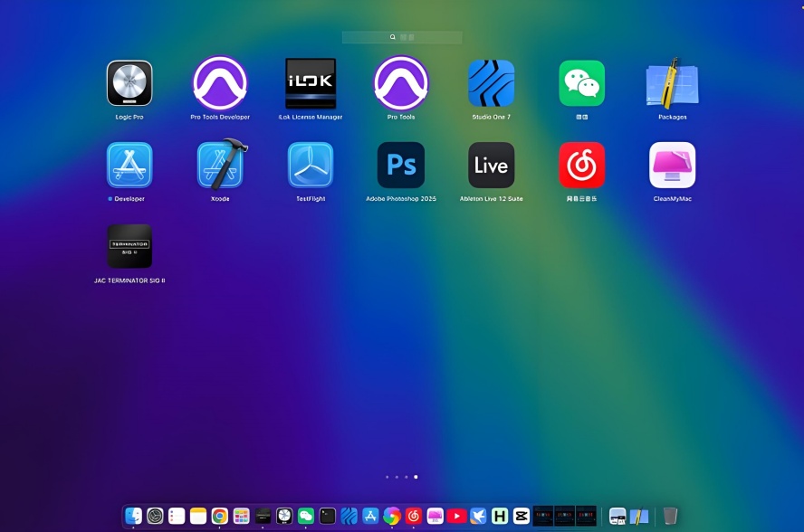
Task: Open Reminders in the Dock
Action: click(177, 516)
